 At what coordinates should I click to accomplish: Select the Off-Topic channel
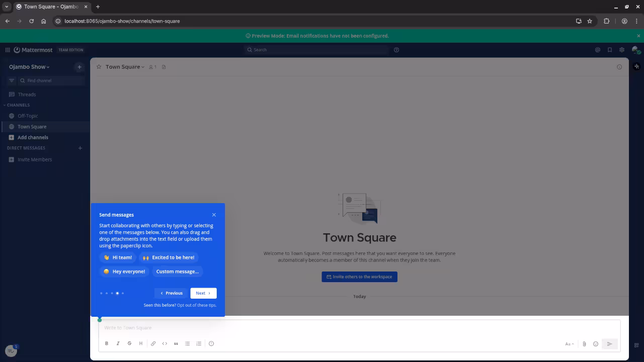tap(28, 116)
